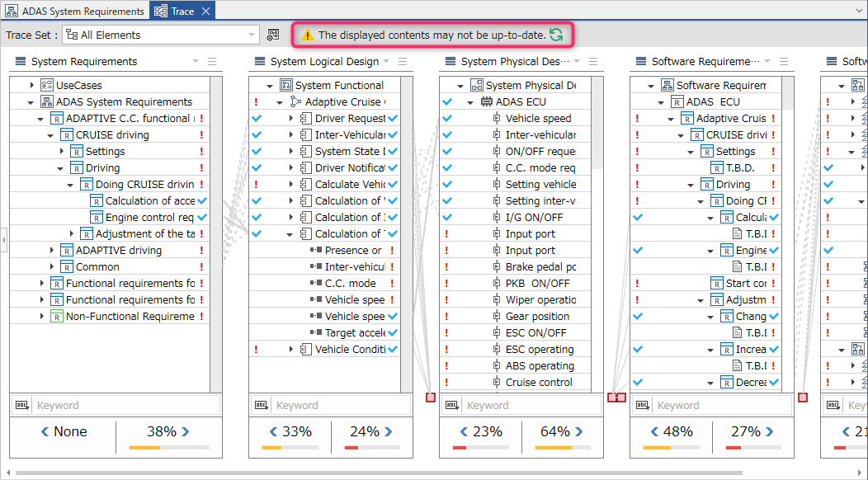Image resolution: width=868 pixels, height=480 pixels.
Task: Select Cruise control port row
Action: [516, 383]
